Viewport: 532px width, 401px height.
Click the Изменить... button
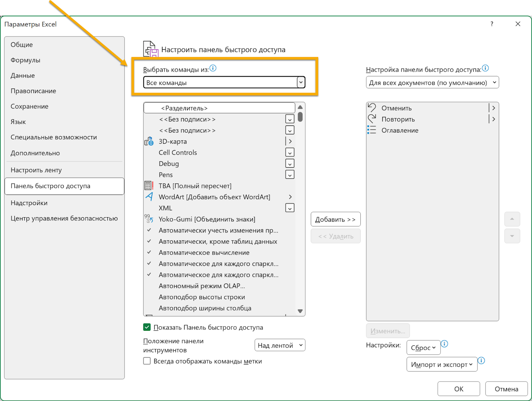click(388, 331)
